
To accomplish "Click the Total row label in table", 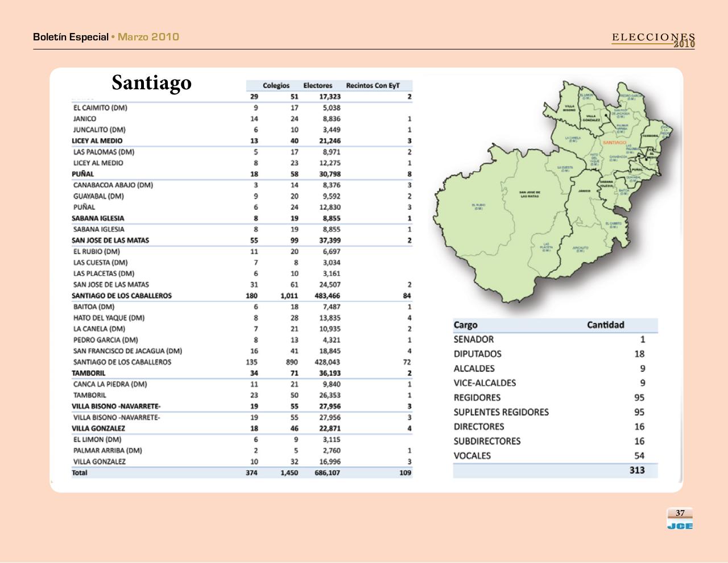I will pyautogui.click(x=80, y=473).
